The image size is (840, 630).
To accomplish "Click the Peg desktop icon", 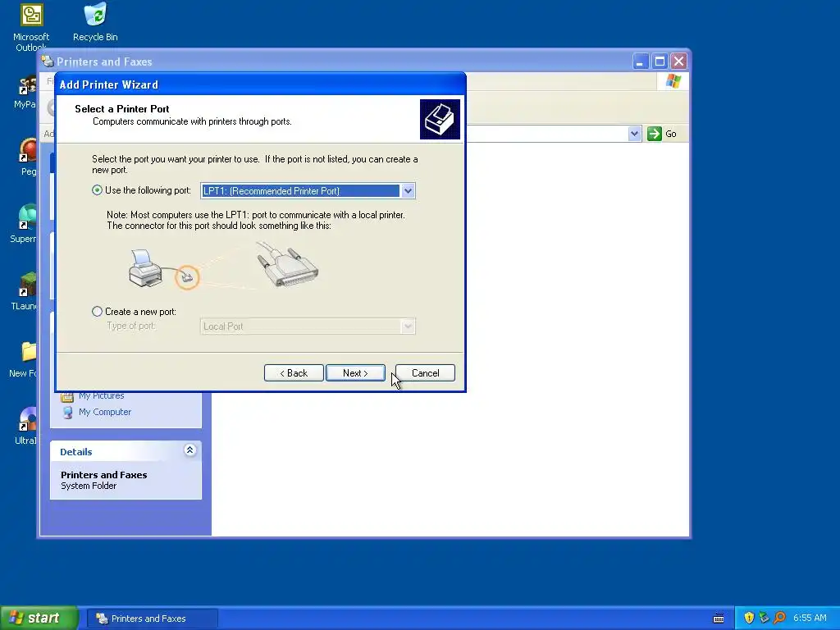I will 28,157.
